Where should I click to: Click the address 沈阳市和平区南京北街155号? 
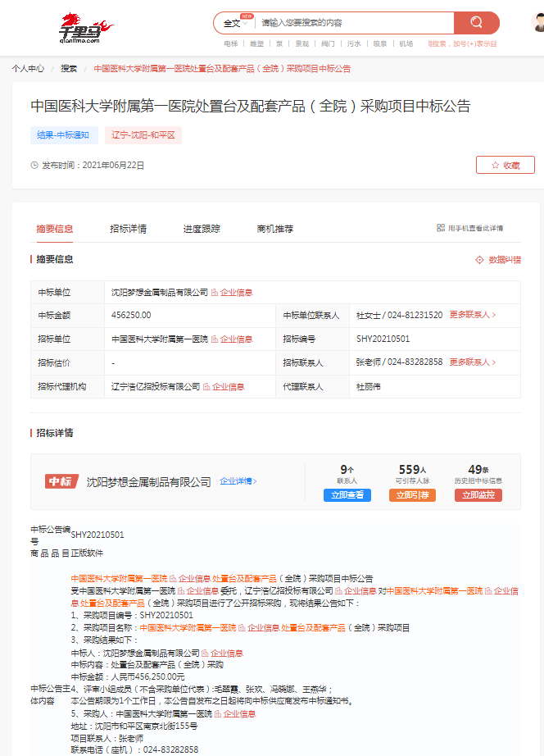[x=146, y=726]
